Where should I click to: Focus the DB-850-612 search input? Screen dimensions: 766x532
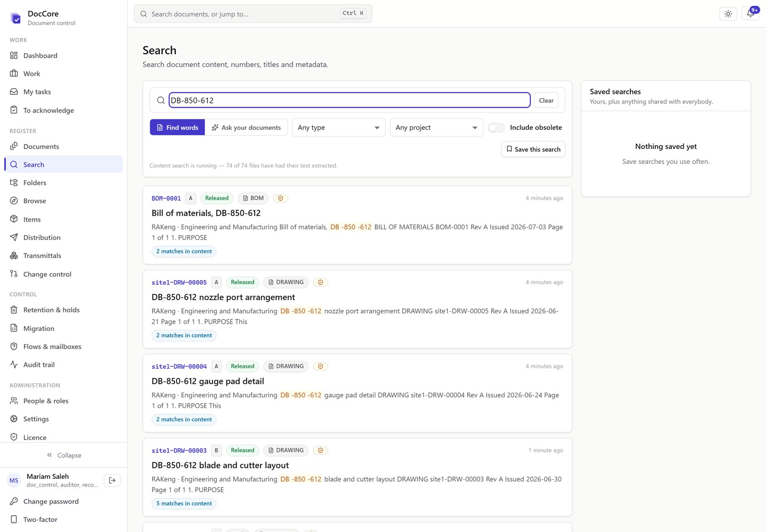pos(349,100)
